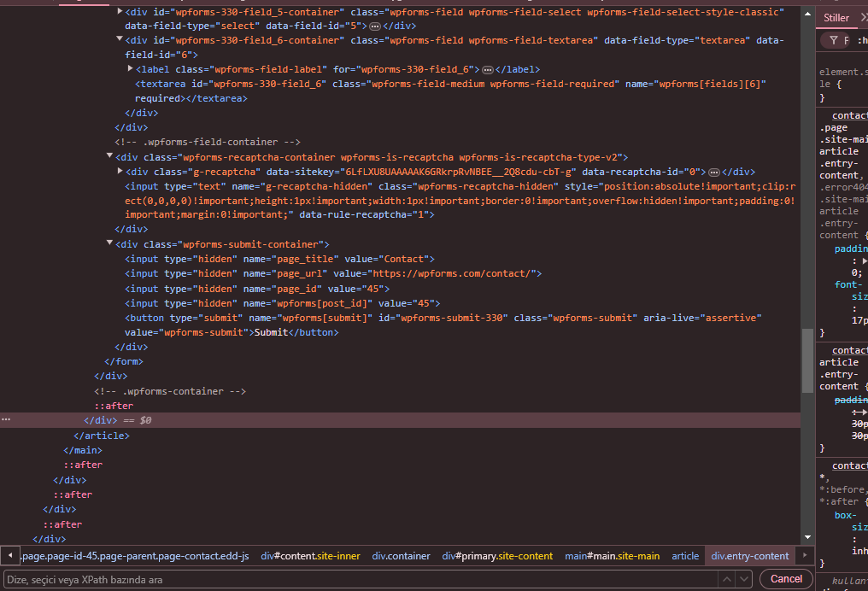The height and width of the screenshot is (591, 868).
Task: Click the Cancel button in search bar
Action: coord(786,579)
